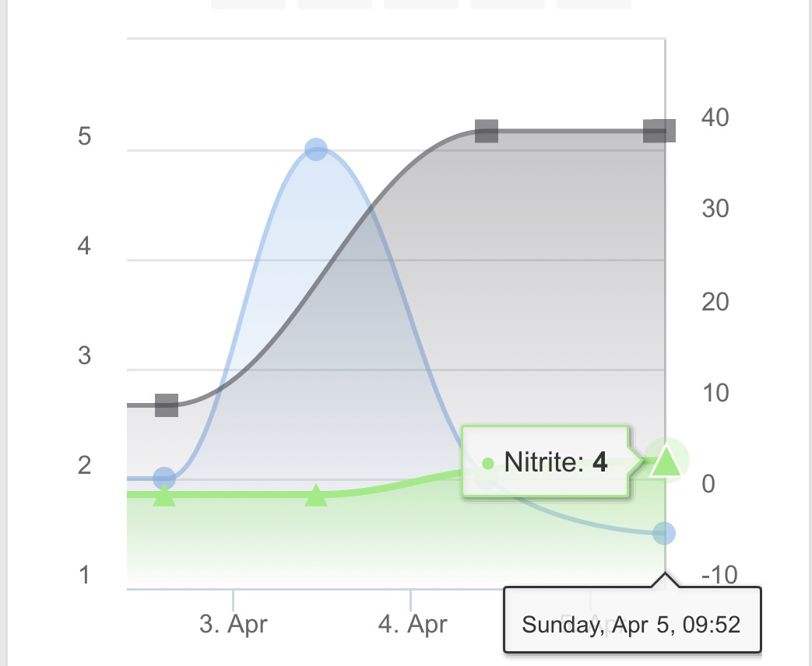Viewport: 812px width, 666px height.
Task: Click the blue circle at the curve's peak
Action: point(316,149)
